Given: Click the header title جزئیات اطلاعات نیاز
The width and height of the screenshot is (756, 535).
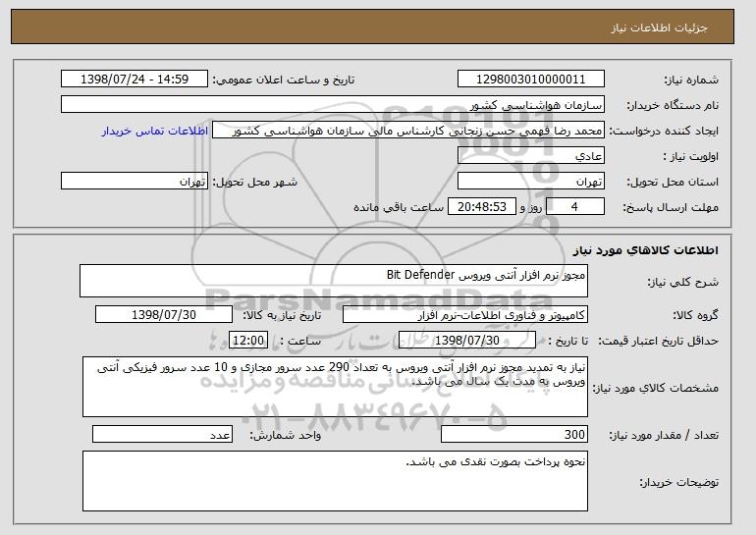Looking at the screenshot, I should pyautogui.click(x=659, y=27).
